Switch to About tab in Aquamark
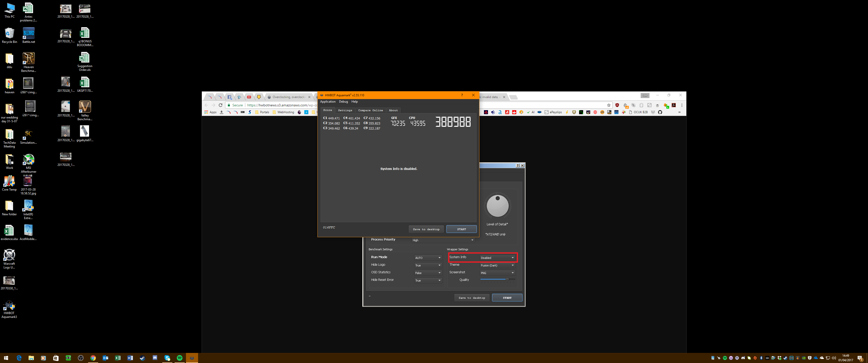 pyautogui.click(x=393, y=110)
